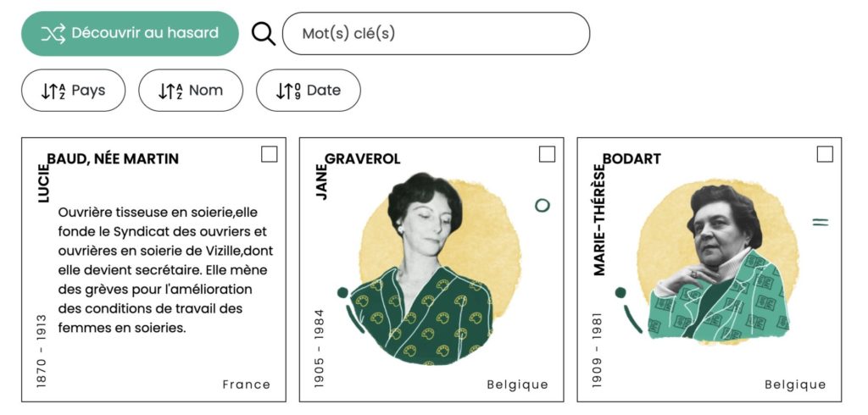Screen dimensions: 868x415
Task: Click the BAUD, NÉE MARTIN heading
Action: click(x=113, y=158)
